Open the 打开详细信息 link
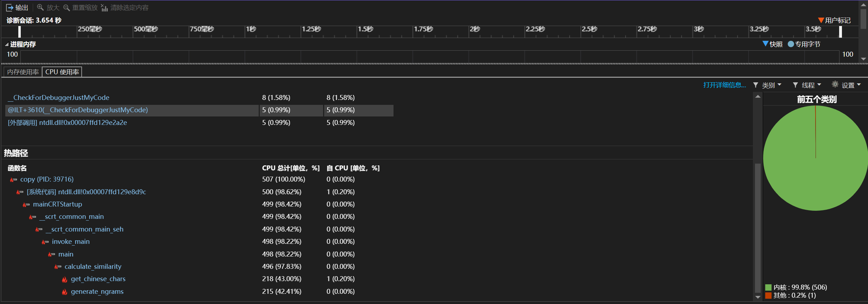The width and height of the screenshot is (868, 304). tap(724, 85)
